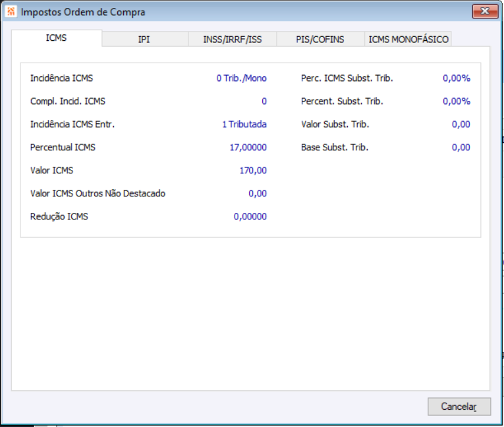The width and height of the screenshot is (504, 427).
Task: Click the app icon in title bar
Action: (x=11, y=12)
